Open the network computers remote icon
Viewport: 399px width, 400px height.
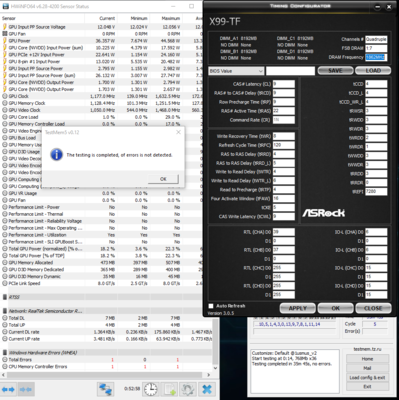point(106,389)
